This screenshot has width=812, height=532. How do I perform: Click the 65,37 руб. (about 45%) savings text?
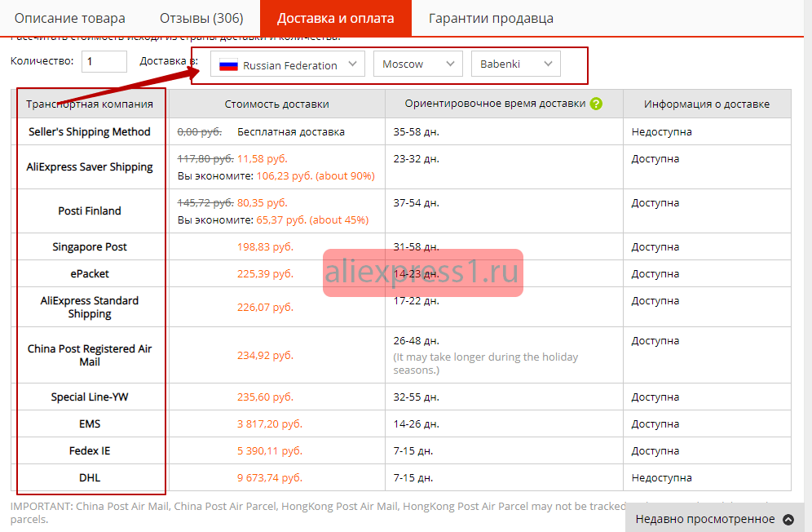pyautogui.click(x=312, y=219)
